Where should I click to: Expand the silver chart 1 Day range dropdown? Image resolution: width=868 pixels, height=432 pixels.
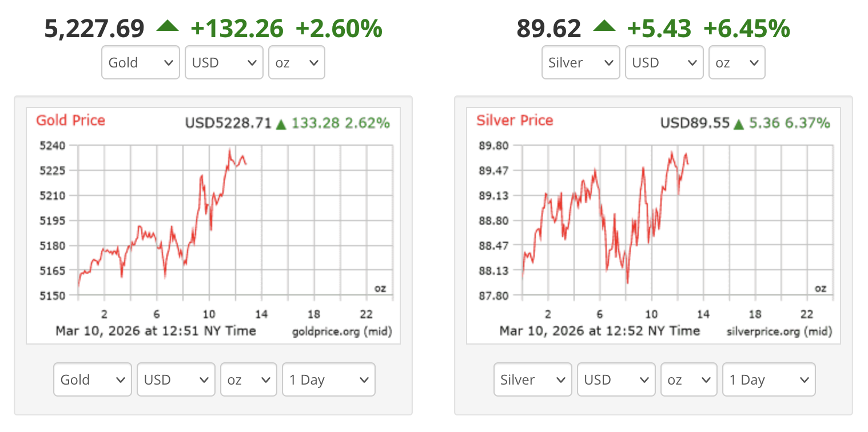tap(769, 379)
